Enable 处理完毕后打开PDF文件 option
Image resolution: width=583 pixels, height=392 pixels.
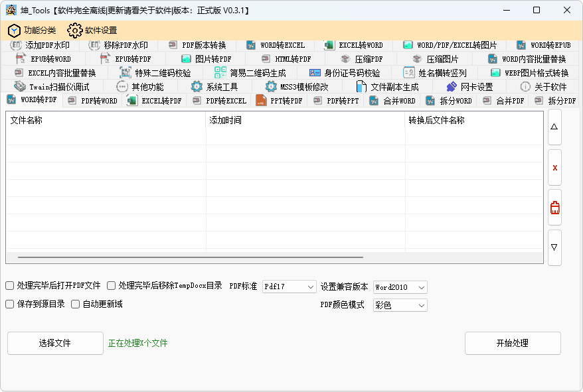point(11,286)
